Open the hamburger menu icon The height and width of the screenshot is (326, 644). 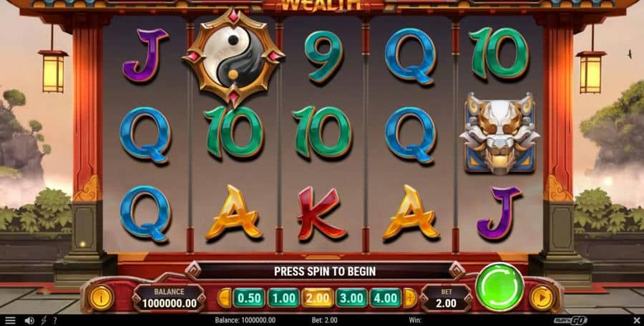pos(10,320)
